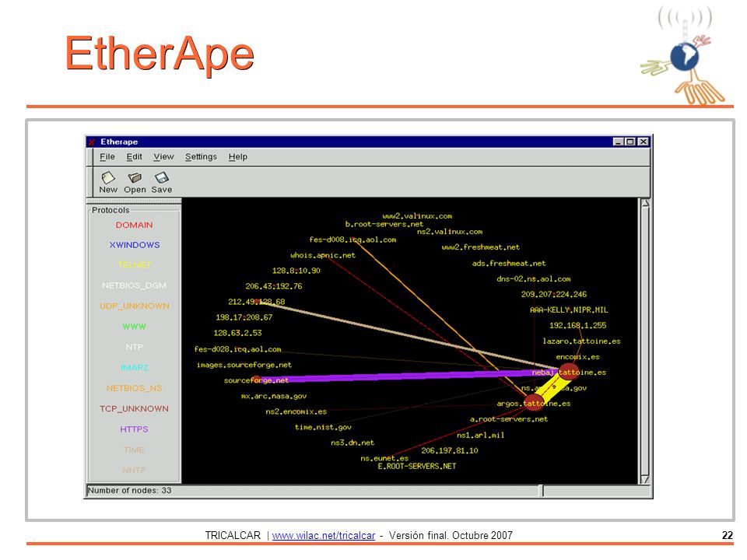Image resolution: width=747 pixels, height=560 pixels.
Task: Click the 128.63.2.53 node label
Action: coord(238,333)
